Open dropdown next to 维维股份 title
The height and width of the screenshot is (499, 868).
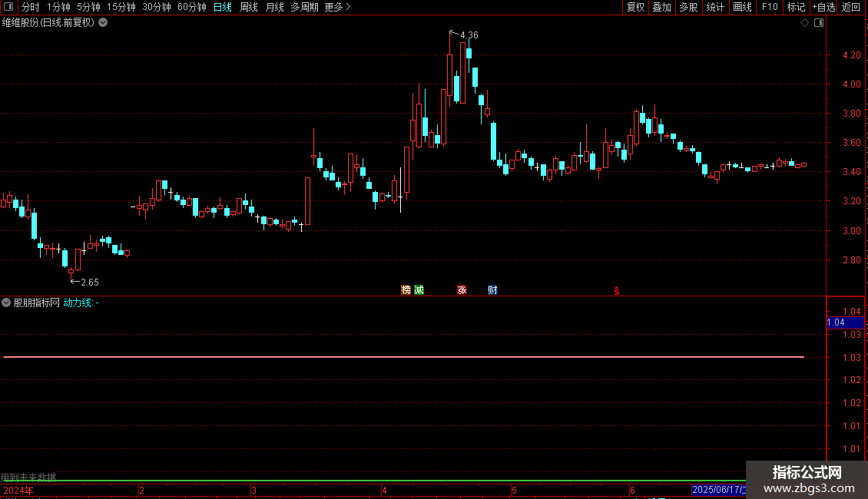(x=103, y=23)
